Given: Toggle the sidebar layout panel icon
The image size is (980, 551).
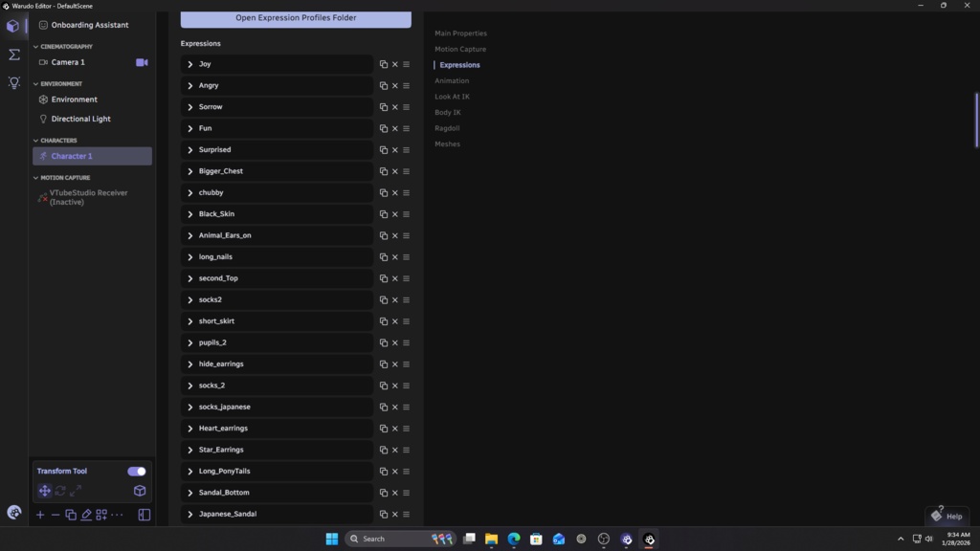Looking at the screenshot, I should 145,515.
